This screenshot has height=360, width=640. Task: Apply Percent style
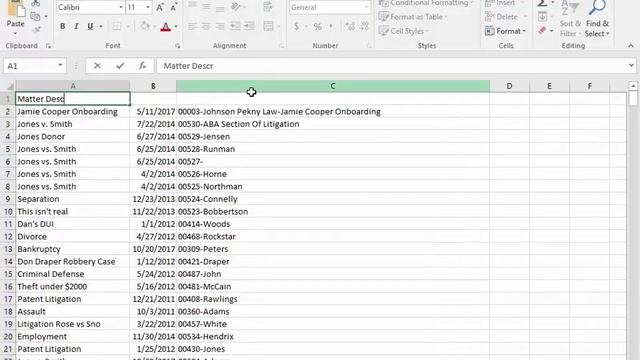point(318,27)
